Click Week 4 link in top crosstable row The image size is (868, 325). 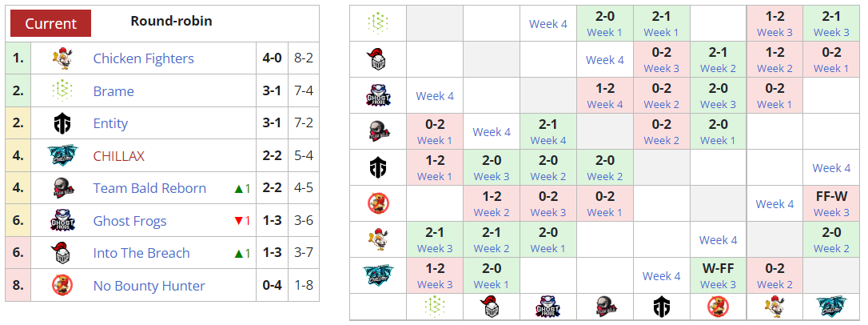pyautogui.click(x=548, y=24)
